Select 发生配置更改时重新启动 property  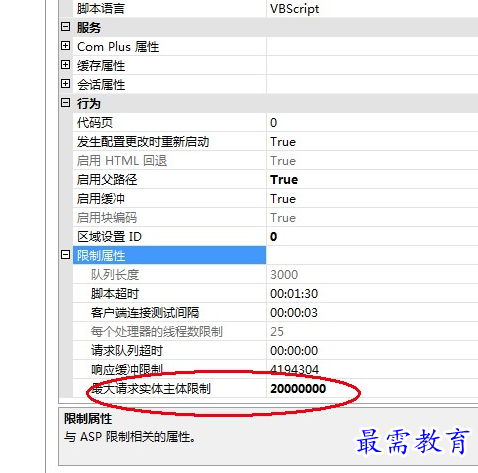[x=169, y=141]
